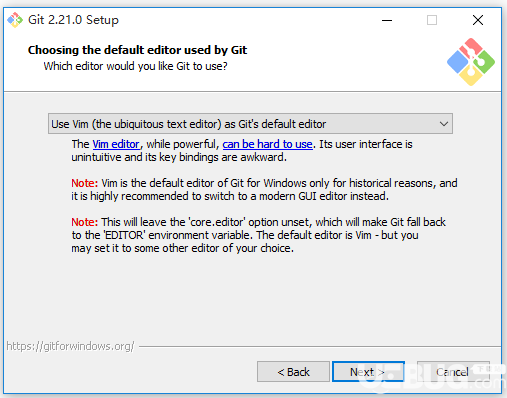Cancel the Git setup wizard
507x398 pixels.
tap(453, 372)
